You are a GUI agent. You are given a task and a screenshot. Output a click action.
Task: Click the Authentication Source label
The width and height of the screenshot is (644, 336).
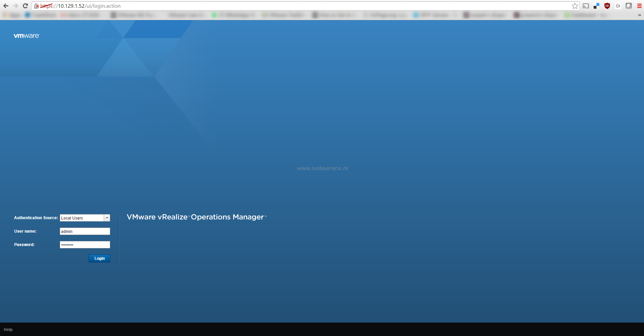(x=36, y=218)
